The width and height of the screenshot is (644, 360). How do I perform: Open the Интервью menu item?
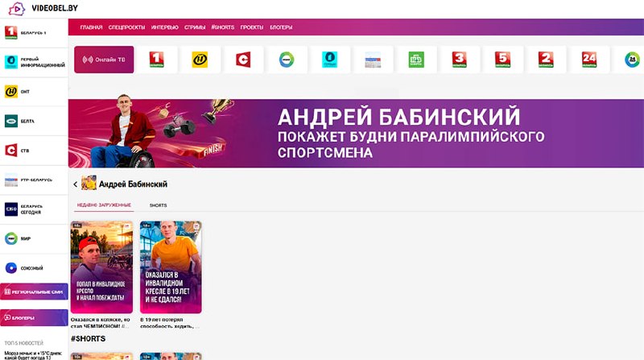pyautogui.click(x=165, y=27)
